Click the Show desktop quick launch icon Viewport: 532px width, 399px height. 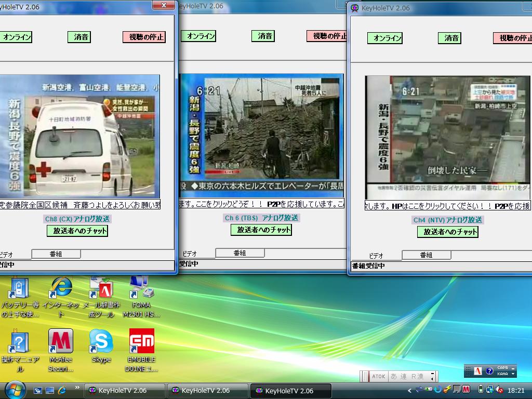pos(50,391)
